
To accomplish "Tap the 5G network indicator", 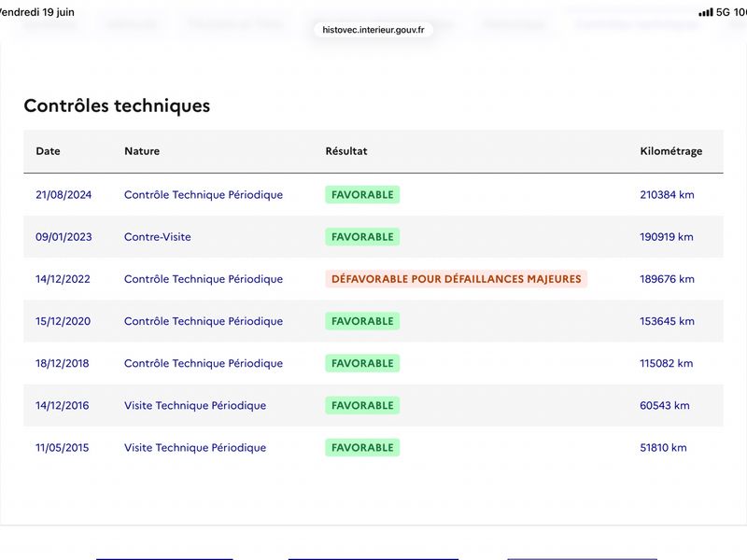I will [x=723, y=12].
